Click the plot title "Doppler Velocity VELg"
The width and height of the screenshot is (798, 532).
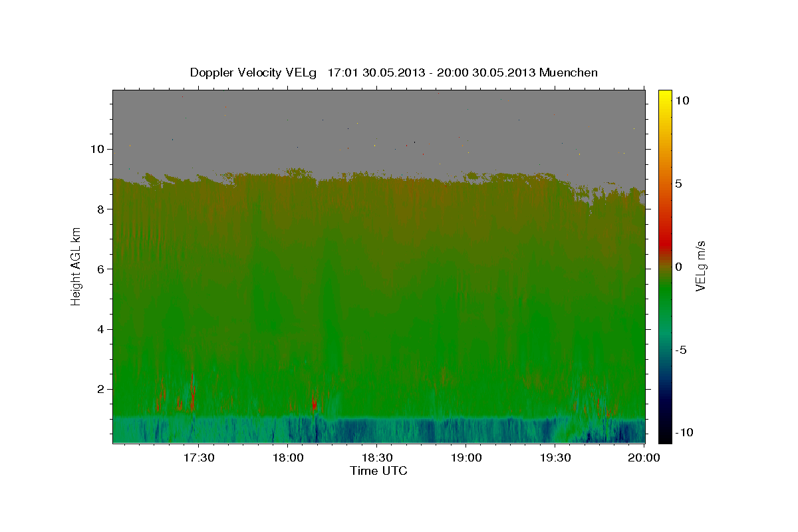pyautogui.click(x=255, y=72)
